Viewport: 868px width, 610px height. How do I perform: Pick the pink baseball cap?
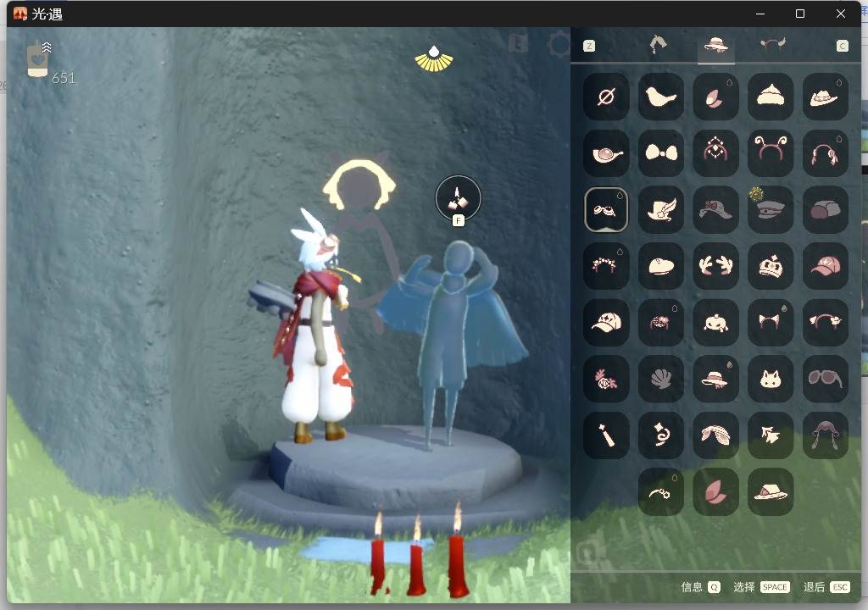pos(826,266)
